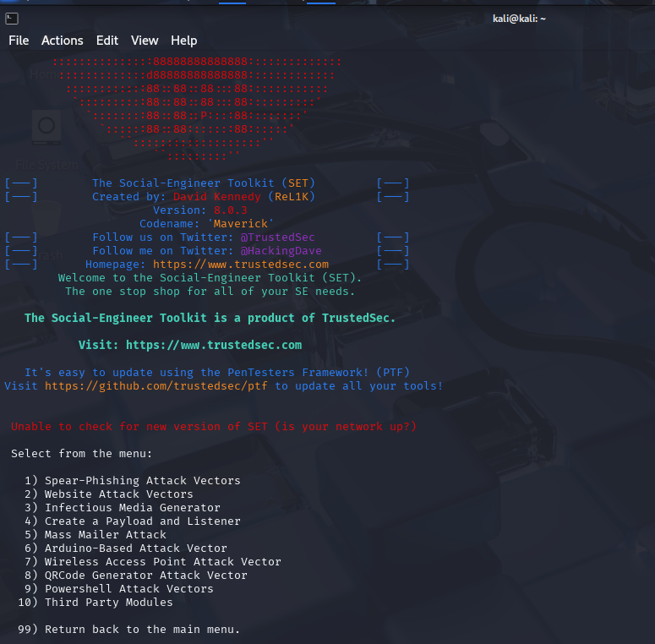Click 'Welcome to the Social-Engineer Toolkit (SET).' line
Viewport: 655px width, 644px height.
(210, 278)
